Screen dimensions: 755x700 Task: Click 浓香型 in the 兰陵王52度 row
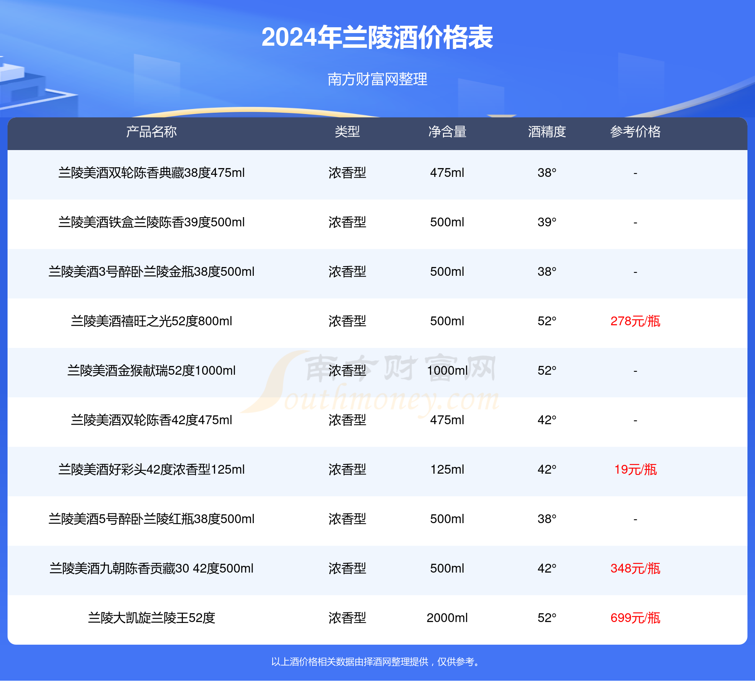point(347,618)
